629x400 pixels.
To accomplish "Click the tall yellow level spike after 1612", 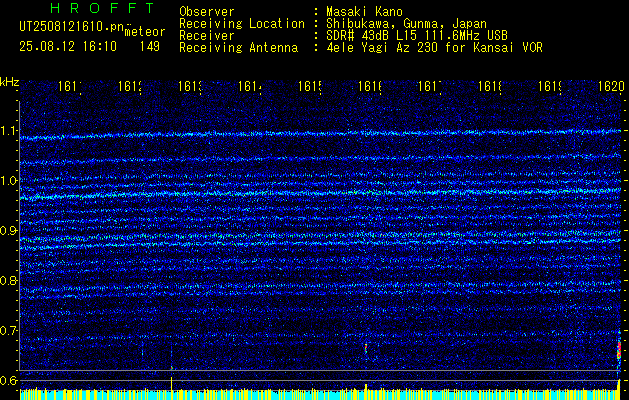I will tap(172, 384).
